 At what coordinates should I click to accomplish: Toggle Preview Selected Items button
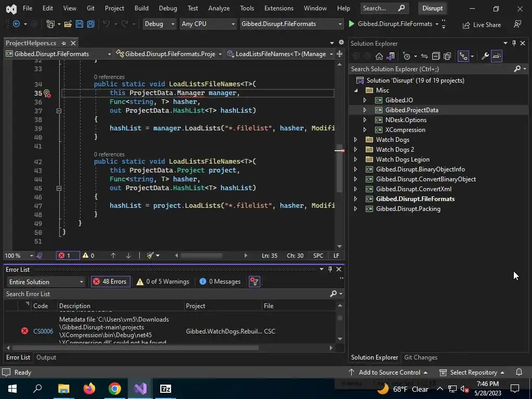click(x=496, y=56)
